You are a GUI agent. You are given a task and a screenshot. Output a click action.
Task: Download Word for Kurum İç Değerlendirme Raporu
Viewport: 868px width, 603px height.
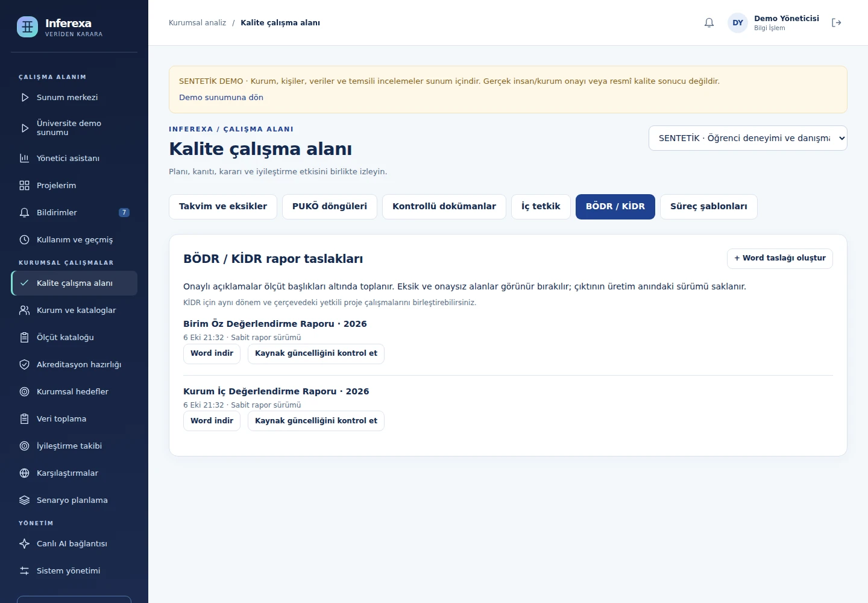pos(212,421)
